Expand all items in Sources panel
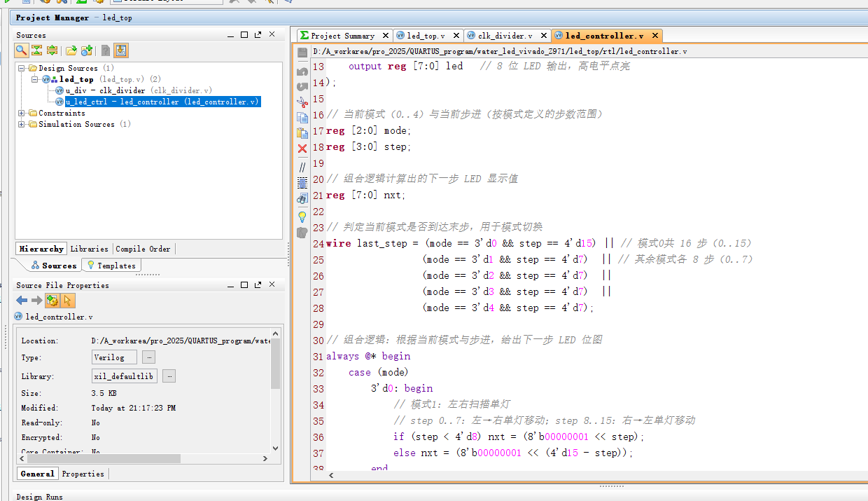The height and width of the screenshot is (501, 868). tap(52, 50)
